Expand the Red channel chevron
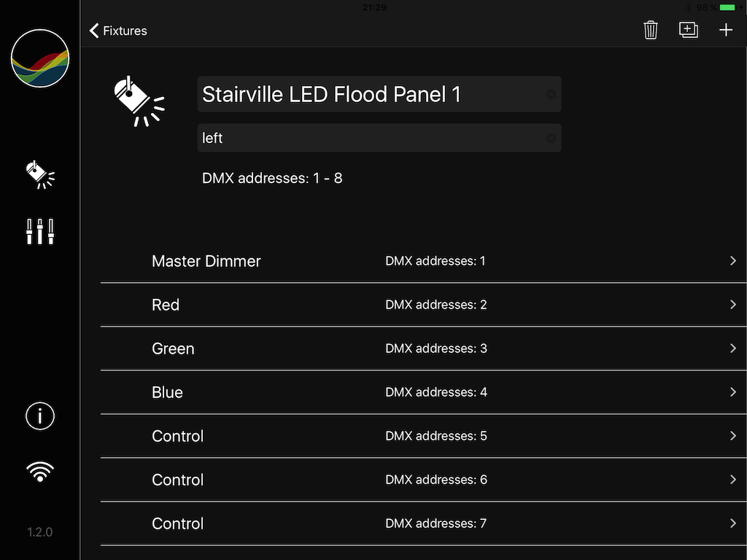This screenshot has width=747, height=560. pos(733,305)
